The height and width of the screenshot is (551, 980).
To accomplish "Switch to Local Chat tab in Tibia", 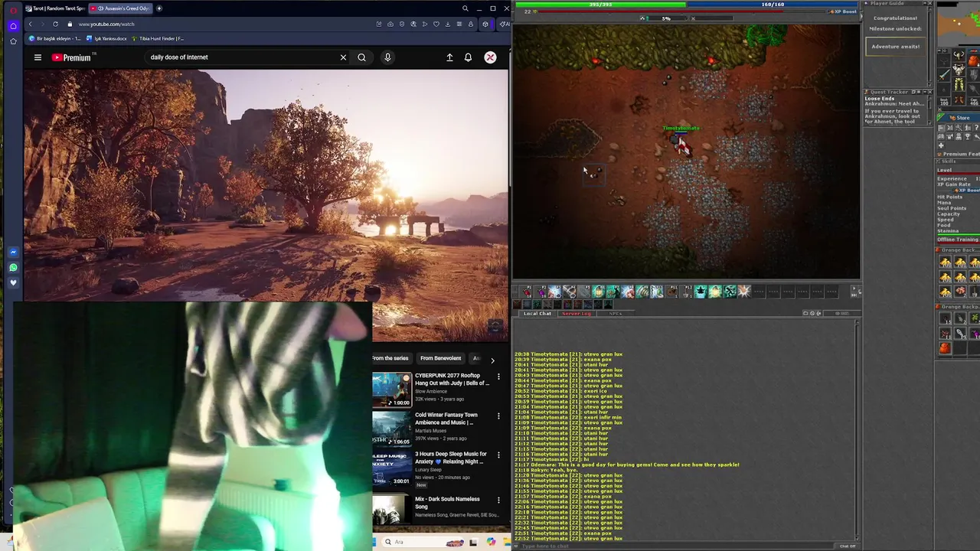I will [x=537, y=313].
